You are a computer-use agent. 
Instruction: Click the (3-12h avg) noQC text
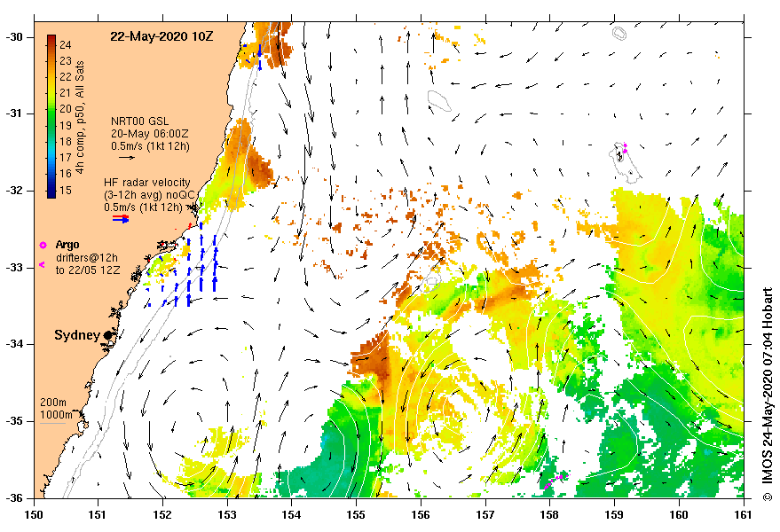[x=150, y=195]
